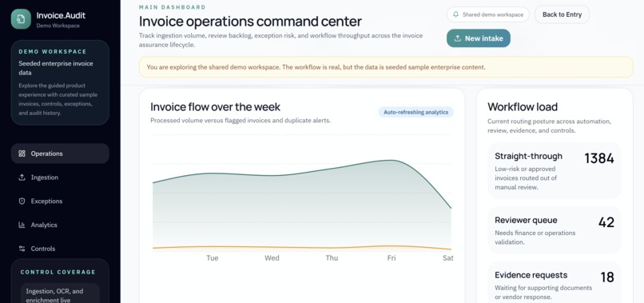
Task: Click the 18 evidence requests count
Action: click(607, 277)
